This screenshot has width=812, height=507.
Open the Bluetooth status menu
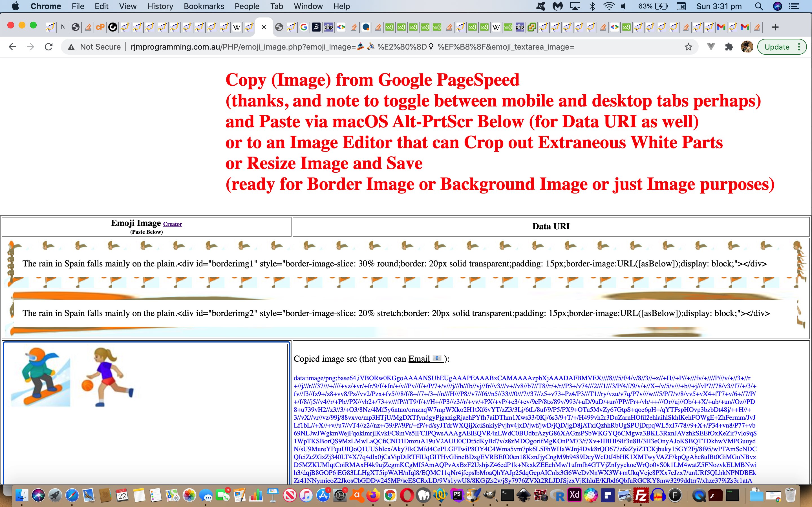pos(592,6)
